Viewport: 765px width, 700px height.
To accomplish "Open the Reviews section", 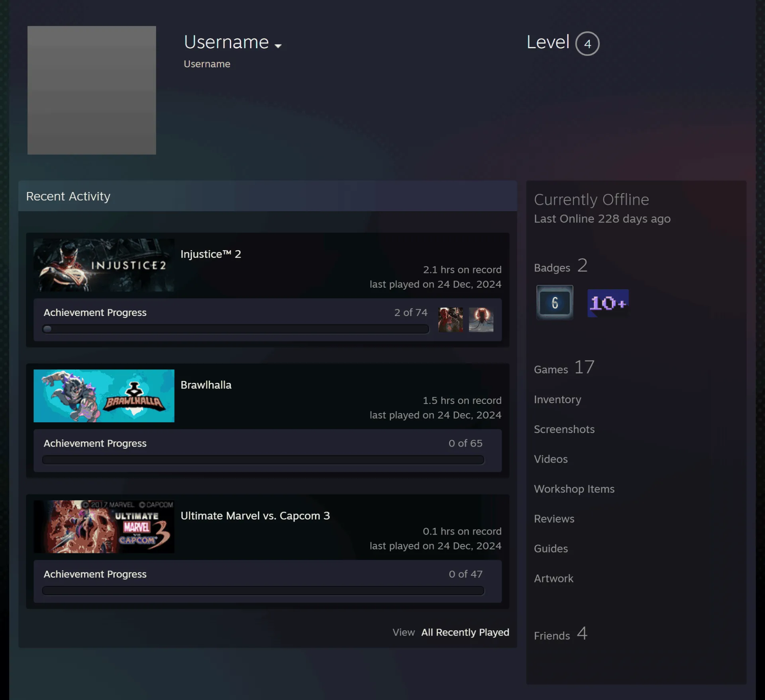I will pos(554,519).
